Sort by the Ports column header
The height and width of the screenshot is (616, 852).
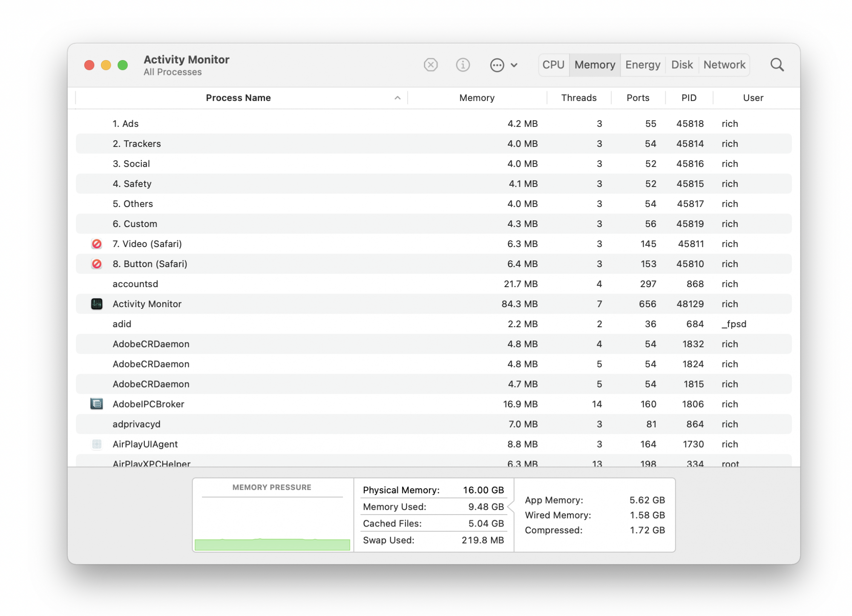tap(638, 98)
